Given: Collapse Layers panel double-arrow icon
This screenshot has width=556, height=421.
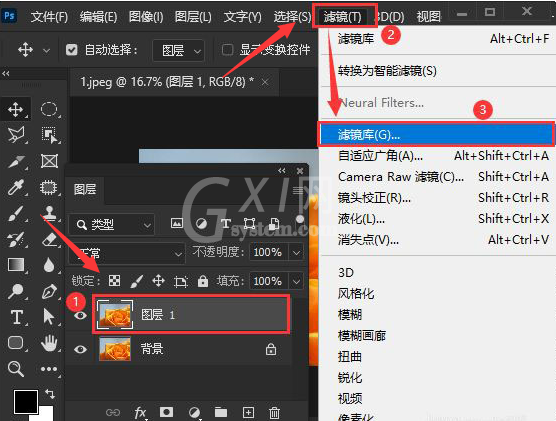Looking at the screenshot, I should click(282, 171).
